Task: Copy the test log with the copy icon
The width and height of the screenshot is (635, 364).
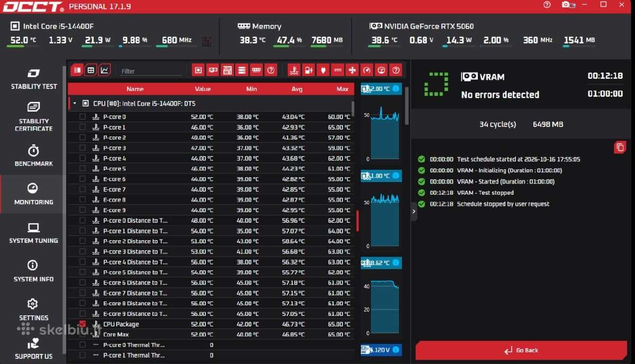Action: (x=620, y=148)
